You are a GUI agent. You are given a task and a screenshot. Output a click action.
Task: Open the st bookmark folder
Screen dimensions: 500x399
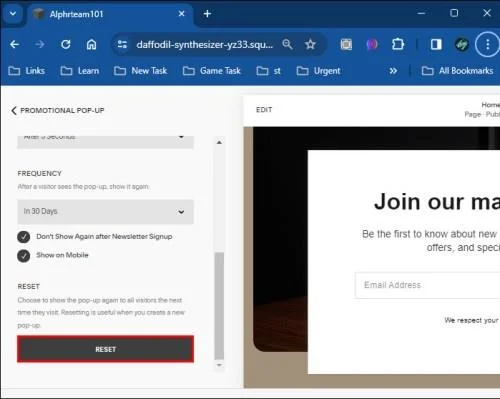pyautogui.click(x=269, y=71)
